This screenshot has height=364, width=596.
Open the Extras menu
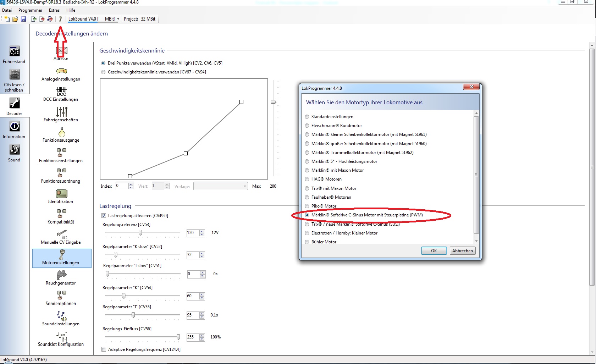coord(54,10)
